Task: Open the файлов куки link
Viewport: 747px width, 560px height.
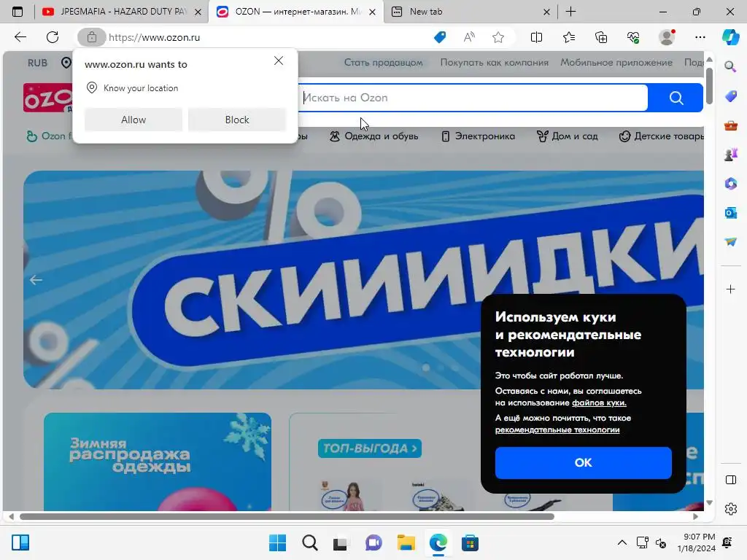Action: coord(599,402)
